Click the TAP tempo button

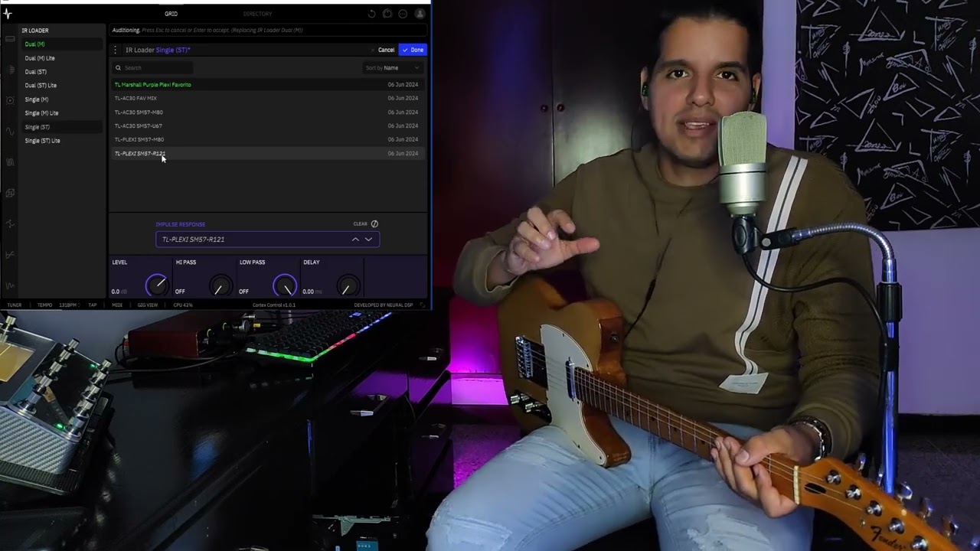[93, 305]
